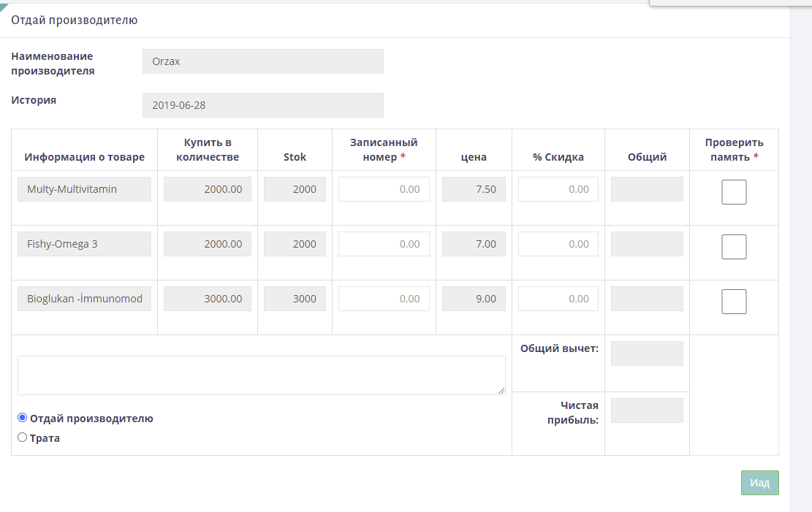
Task: Click the Bioglukan -İmmunomod product field
Action: 84,299
